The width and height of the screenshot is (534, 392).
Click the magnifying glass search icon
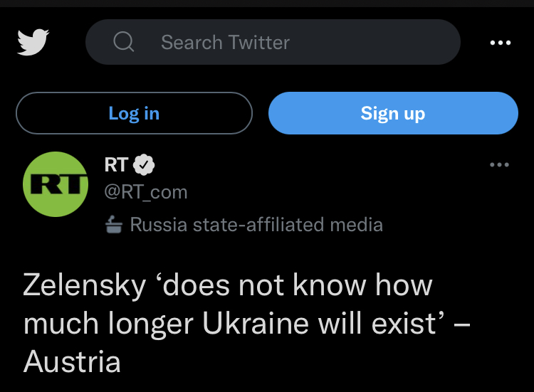click(124, 42)
